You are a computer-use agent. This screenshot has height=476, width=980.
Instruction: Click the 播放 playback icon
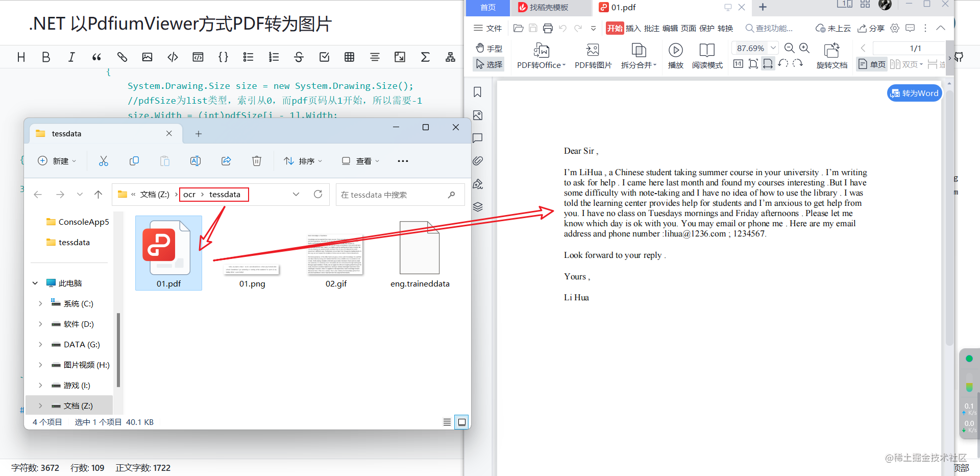click(675, 50)
